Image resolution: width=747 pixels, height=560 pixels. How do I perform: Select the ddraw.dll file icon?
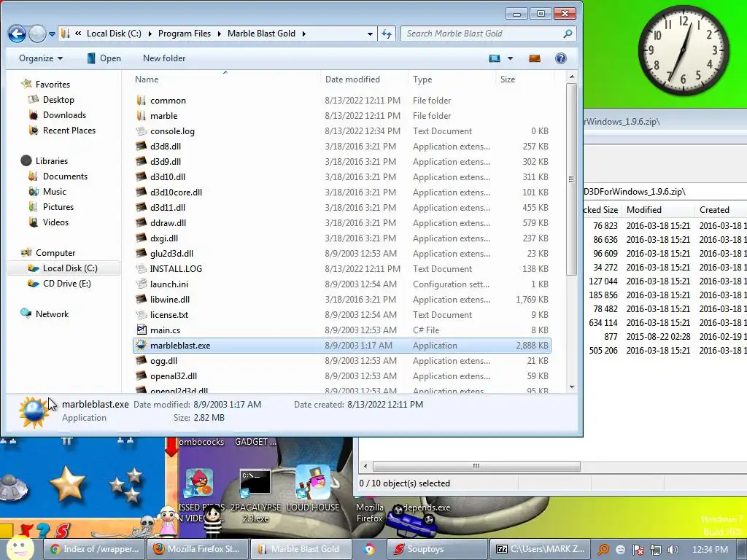coord(141,223)
